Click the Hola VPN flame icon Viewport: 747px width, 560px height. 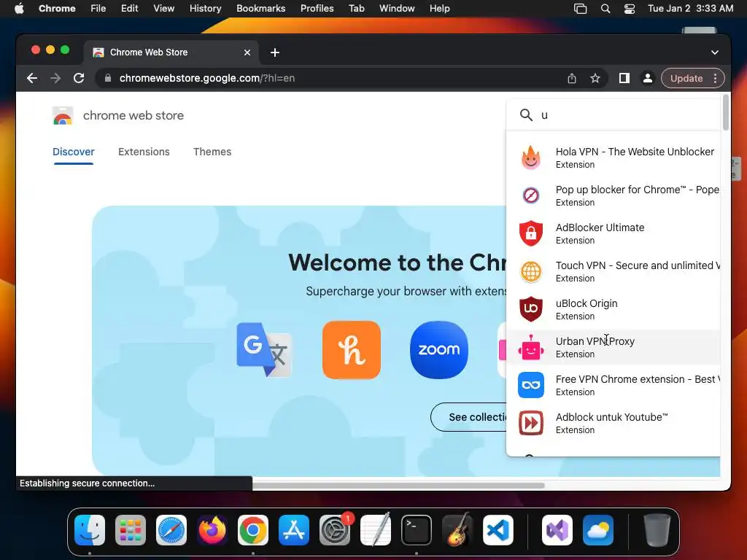(531, 157)
